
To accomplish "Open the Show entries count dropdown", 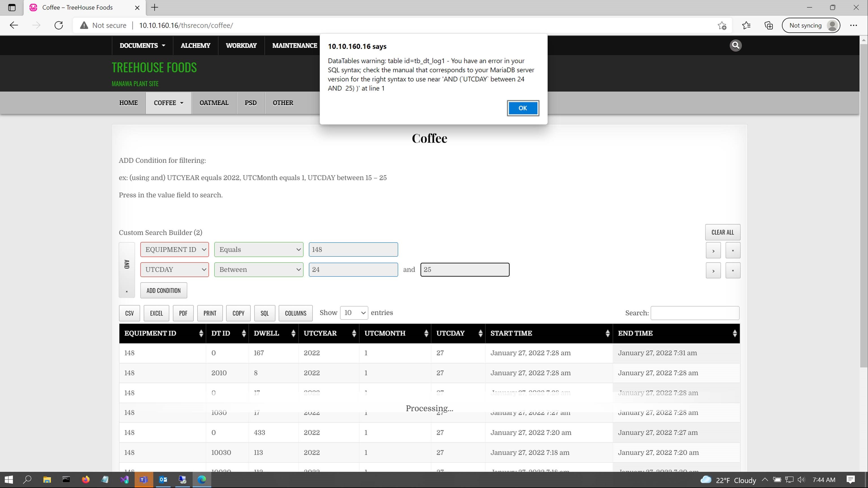I will [x=354, y=313].
